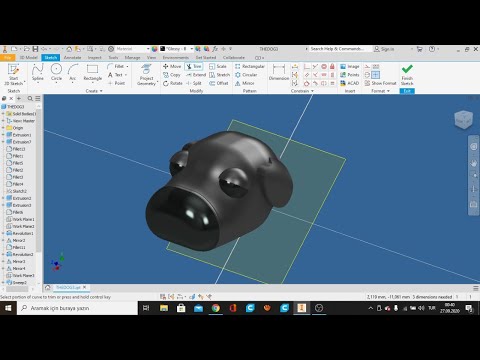Click the ViewCube
The image size is (480, 360).
tap(463, 119)
